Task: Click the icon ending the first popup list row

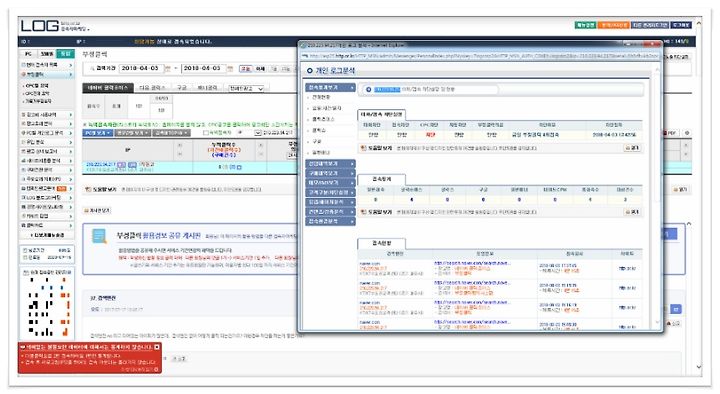Action: pyautogui.click(x=627, y=268)
